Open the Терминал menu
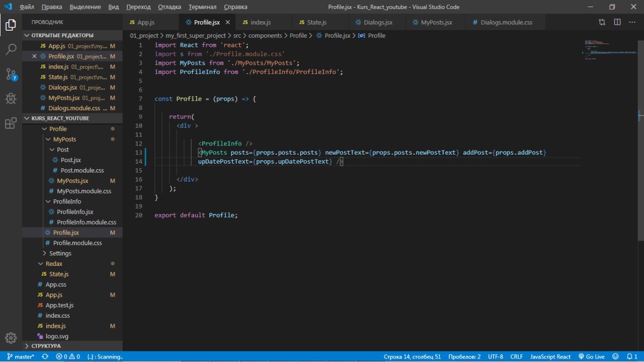Viewport: 644px width, 362px height. (202, 7)
